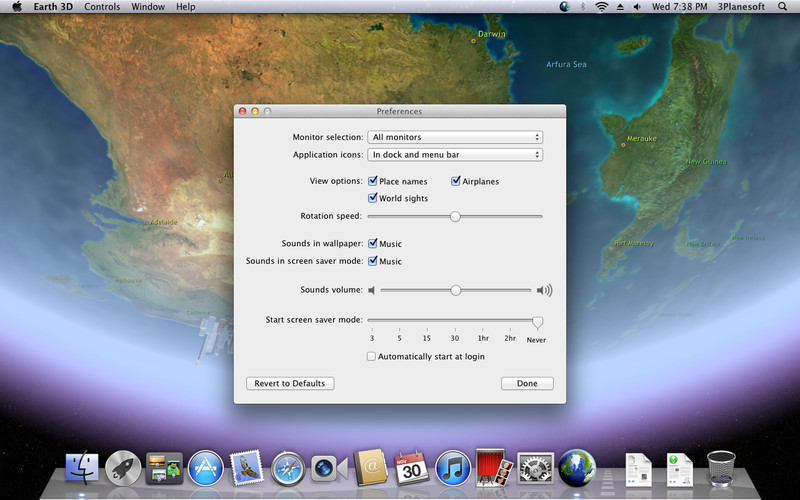Viewport: 800px width, 500px height.
Task: Open Spotlight search magnifier
Action: pyautogui.click(x=783, y=7)
